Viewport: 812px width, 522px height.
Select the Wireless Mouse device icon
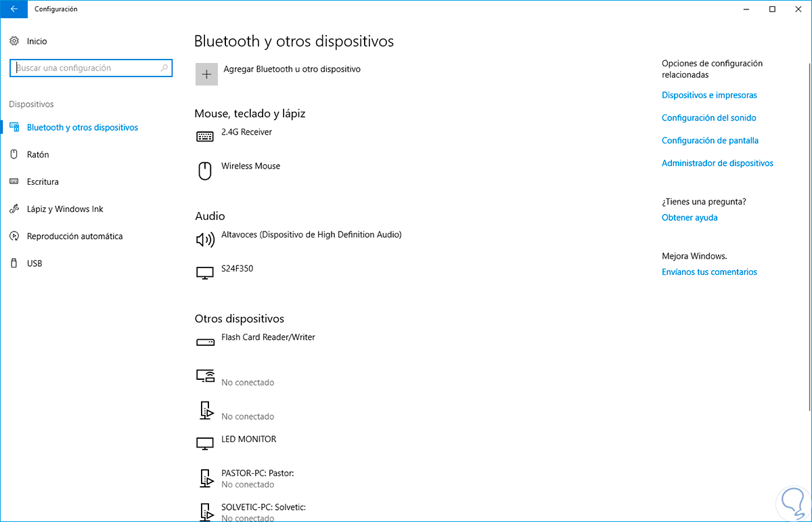point(204,171)
